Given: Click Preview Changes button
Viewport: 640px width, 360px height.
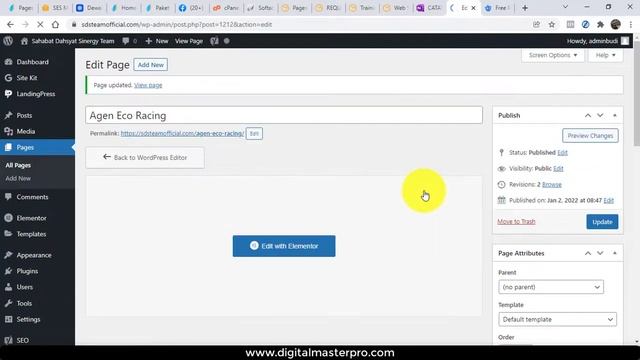Looking at the screenshot, I should pyautogui.click(x=590, y=136).
